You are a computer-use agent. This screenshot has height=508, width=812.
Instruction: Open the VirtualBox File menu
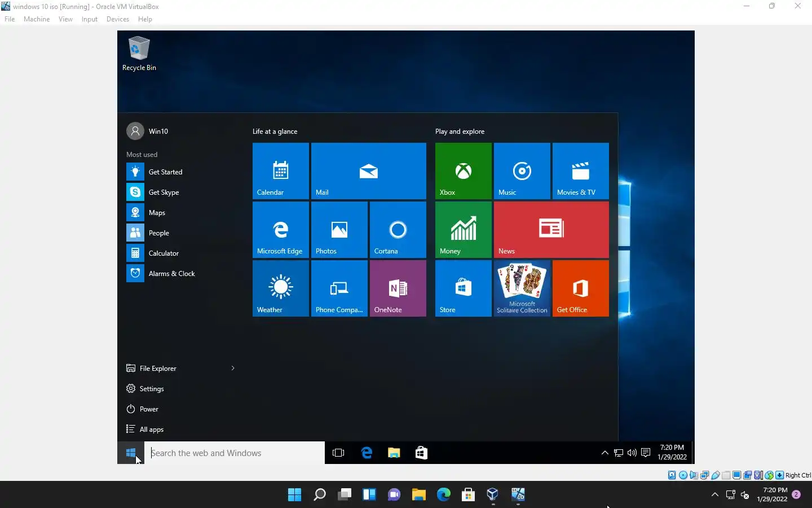tap(10, 19)
